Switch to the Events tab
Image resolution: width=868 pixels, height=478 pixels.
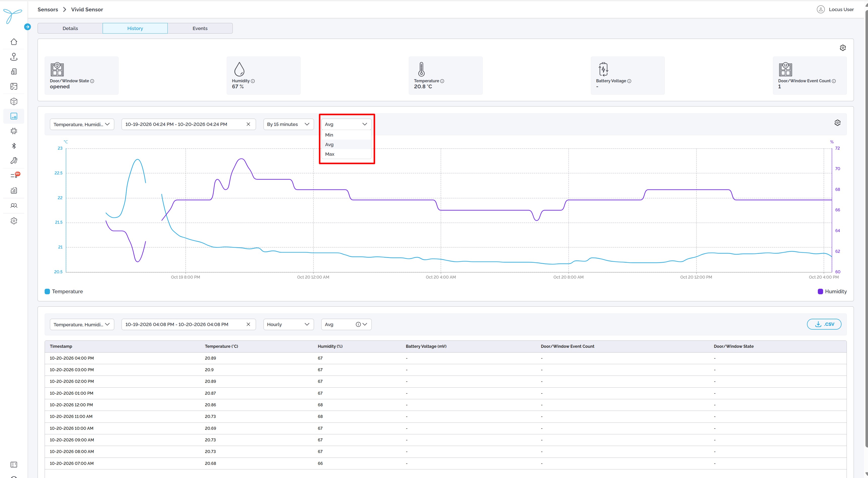tap(200, 28)
